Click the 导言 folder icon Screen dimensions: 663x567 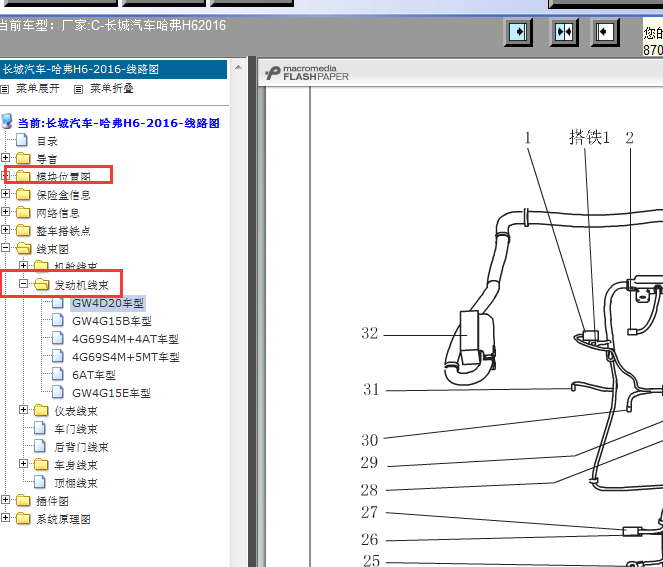coord(23,159)
